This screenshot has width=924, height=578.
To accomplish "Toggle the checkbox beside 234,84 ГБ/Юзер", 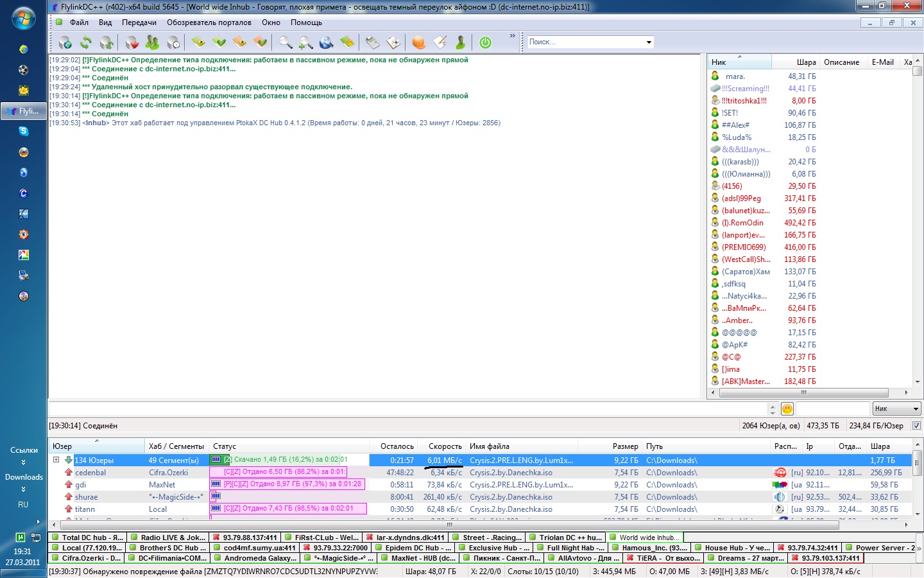I will [x=916, y=425].
